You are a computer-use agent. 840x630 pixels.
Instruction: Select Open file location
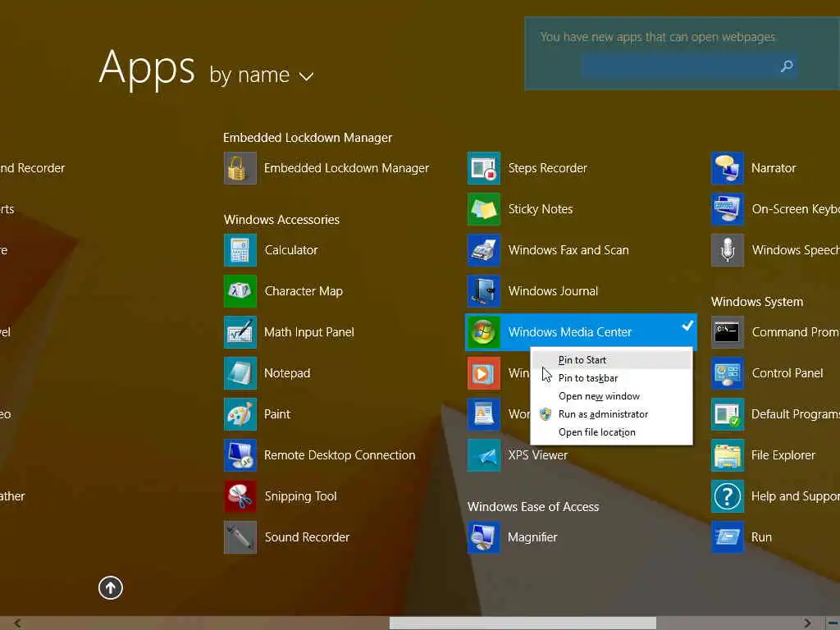coord(611,432)
